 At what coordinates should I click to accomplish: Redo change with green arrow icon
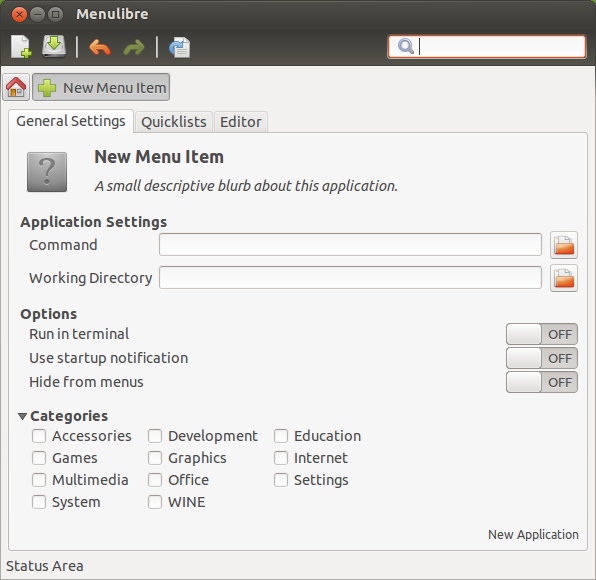point(134,48)
